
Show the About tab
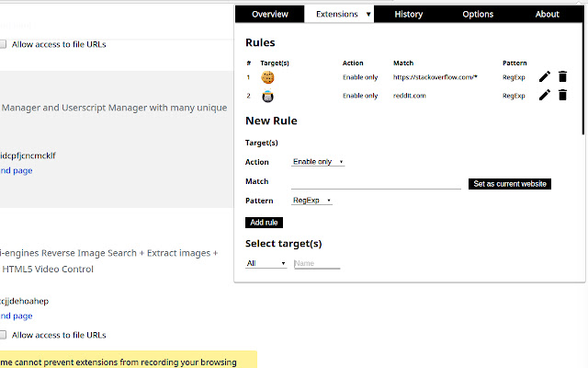coord(547,14)
